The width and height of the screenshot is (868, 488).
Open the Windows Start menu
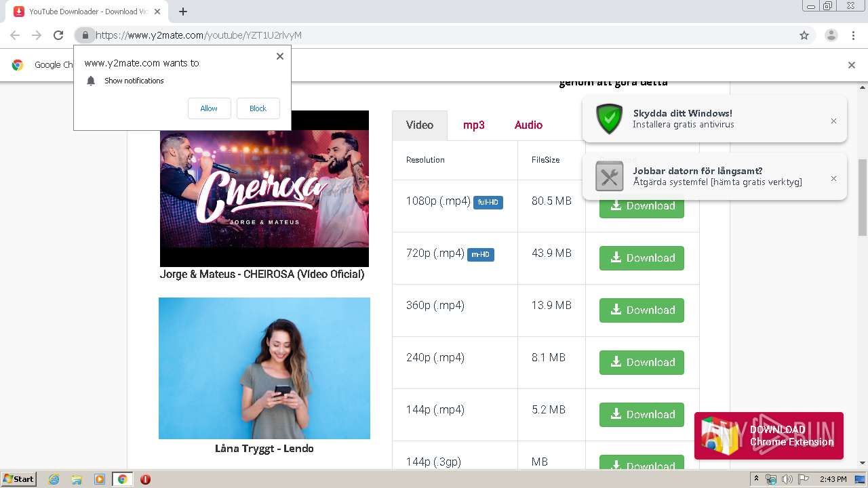(18, 479)
